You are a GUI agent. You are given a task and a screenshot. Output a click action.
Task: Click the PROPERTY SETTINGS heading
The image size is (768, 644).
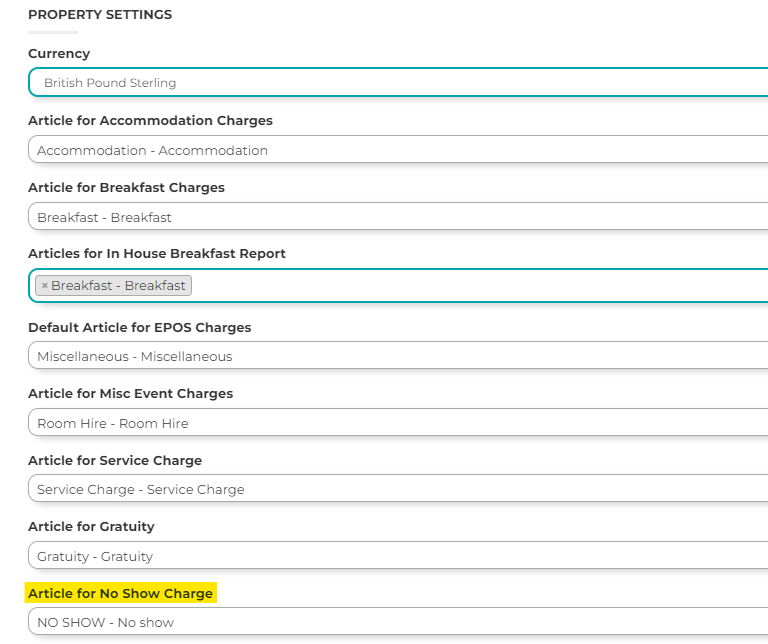pyautogui.click(x=100, y=15)
